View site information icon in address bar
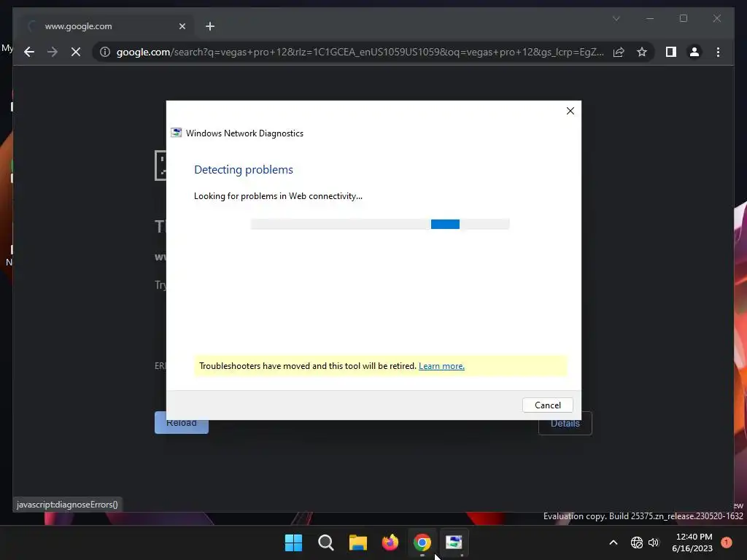The height and width of the screenshot is (560, 747). [x=105, y=52]
